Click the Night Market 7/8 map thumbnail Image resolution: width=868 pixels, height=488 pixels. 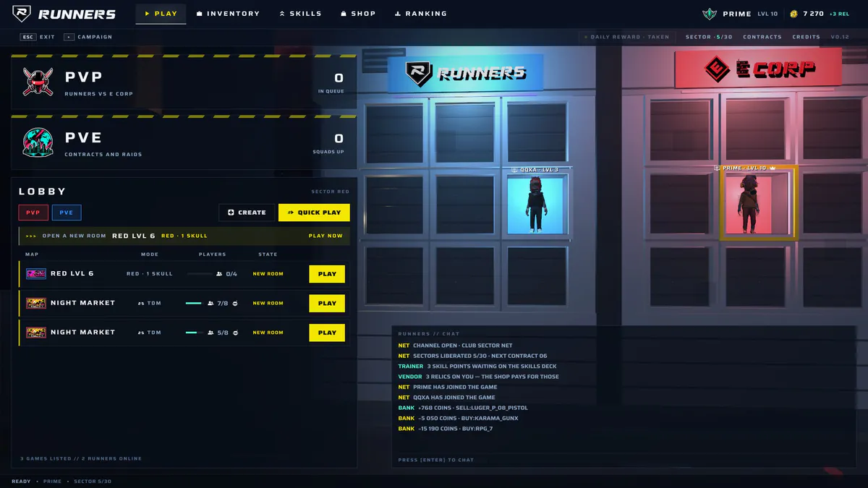[x=36, y=304]
